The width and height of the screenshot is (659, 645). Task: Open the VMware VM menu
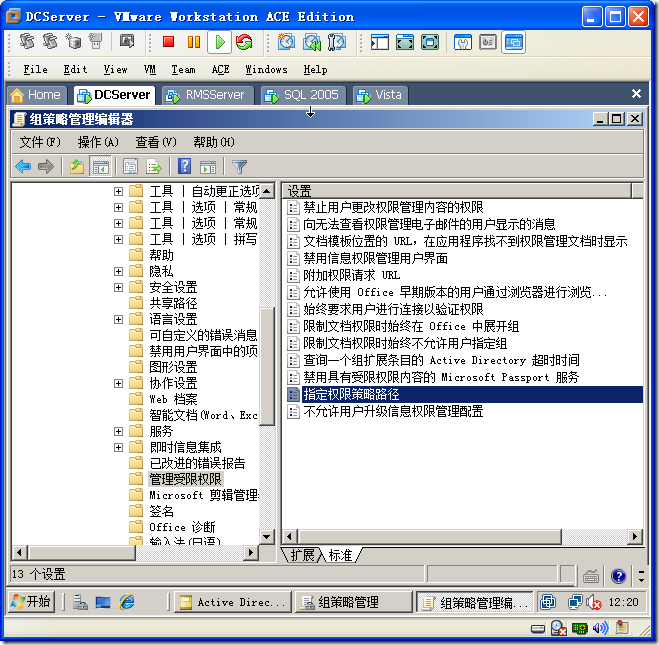coord(150,69)
